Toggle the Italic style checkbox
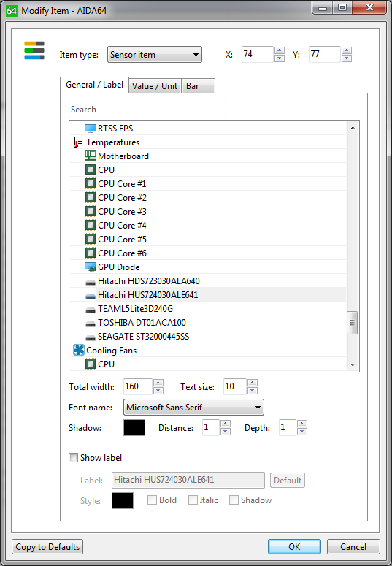392x566 pixels. (193, 500)
